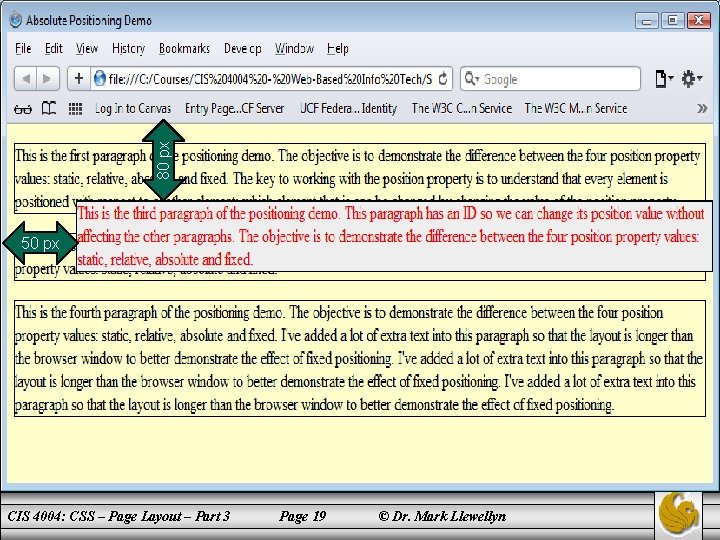The image size is (720, 540).
Task: Add bookmark using the plus button
Action: (x=79, y=79)
